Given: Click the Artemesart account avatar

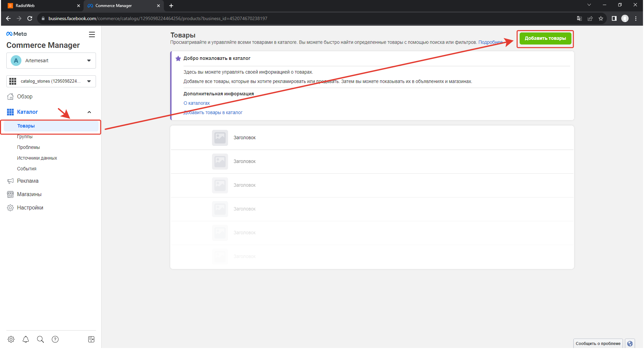Looking at the screenshot, I should tap(16, 61).
